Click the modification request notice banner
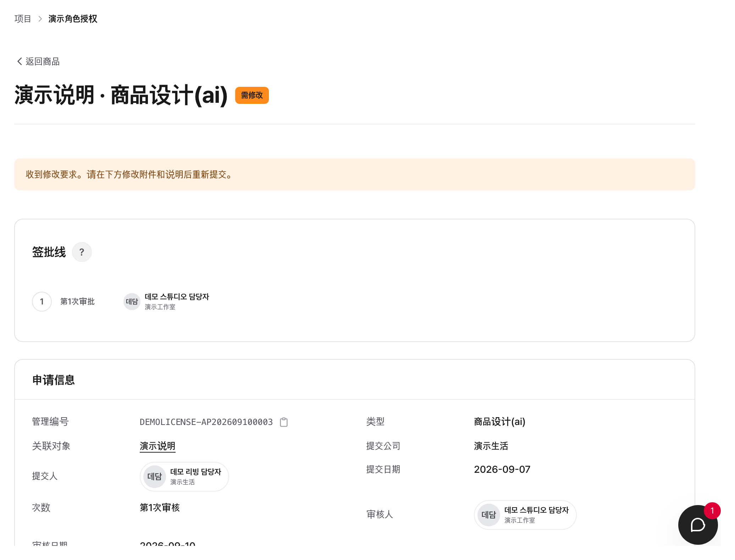This screenshot has width=735, height=560. point(355,174)
